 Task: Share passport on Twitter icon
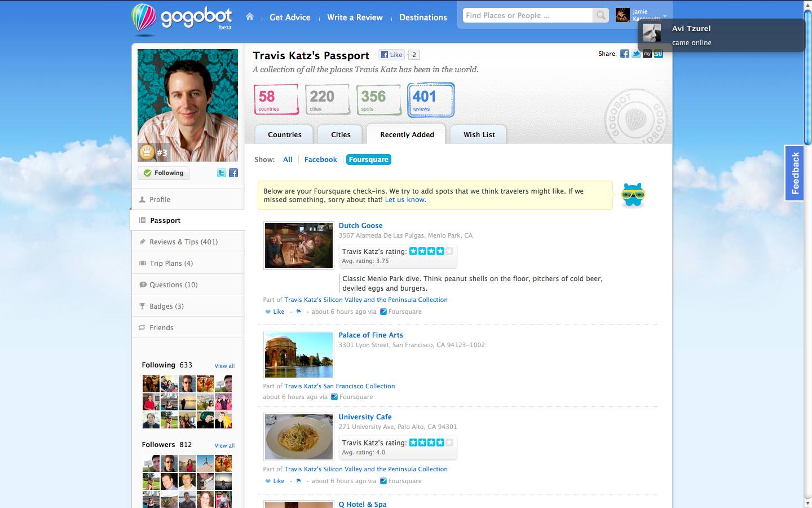[x=636, y=54]
